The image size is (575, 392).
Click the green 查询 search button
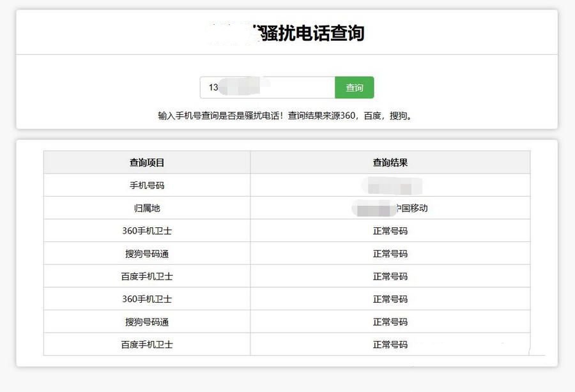pos(355,87)
